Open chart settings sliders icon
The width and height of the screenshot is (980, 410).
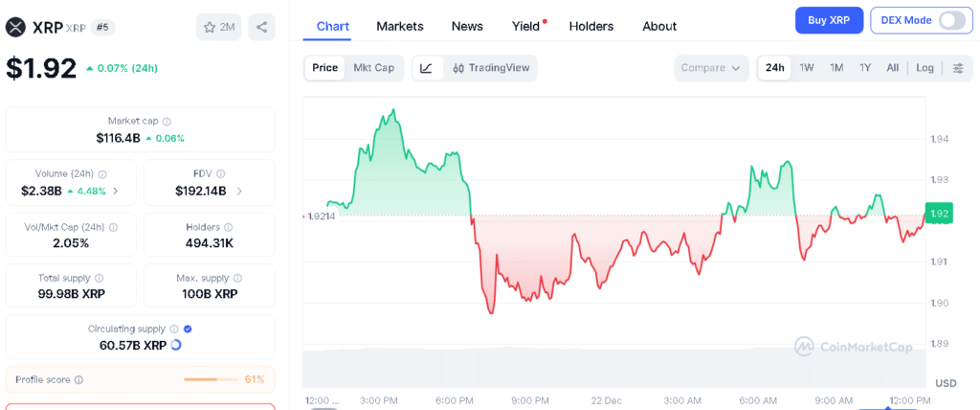coord(958,68)
